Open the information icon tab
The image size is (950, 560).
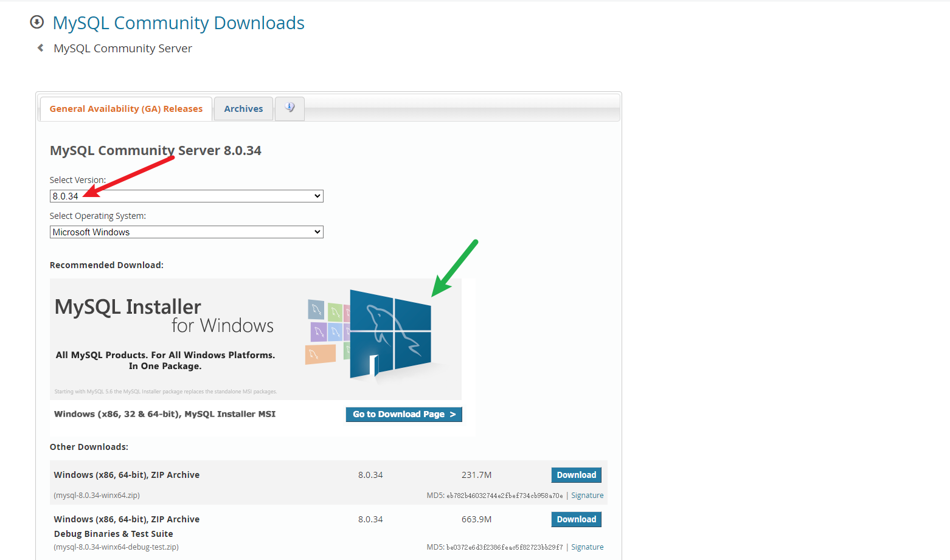[290, 108]
